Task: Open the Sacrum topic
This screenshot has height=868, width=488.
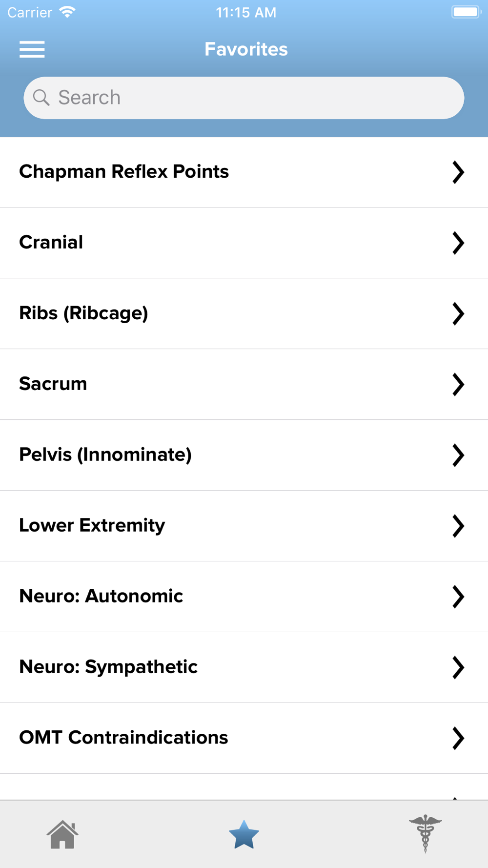Action: tap(53, 384)
